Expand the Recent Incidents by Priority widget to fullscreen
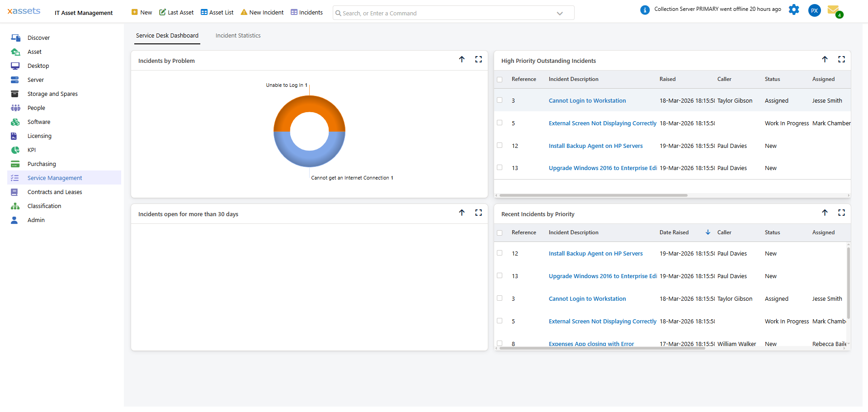 click(x=842, y=213)
